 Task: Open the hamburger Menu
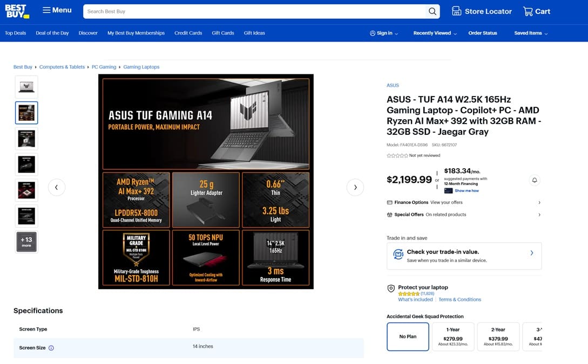tap(56, 10)
